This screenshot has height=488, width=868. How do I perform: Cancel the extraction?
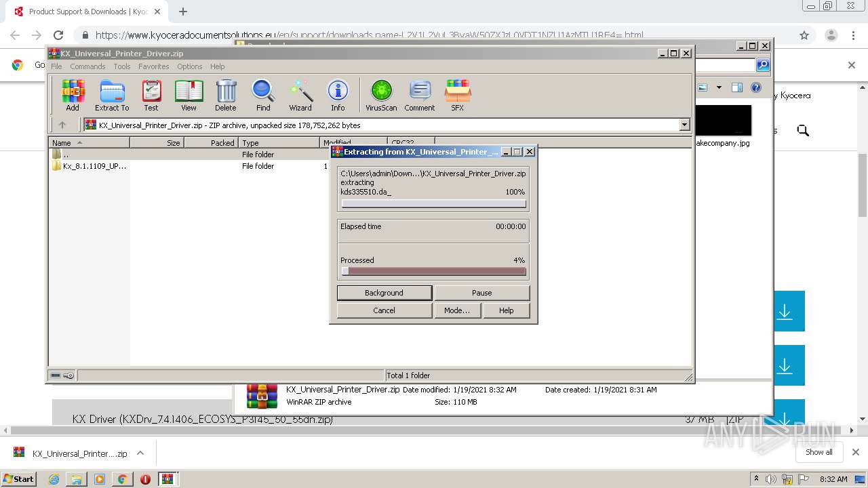click(x=384, y=310)
